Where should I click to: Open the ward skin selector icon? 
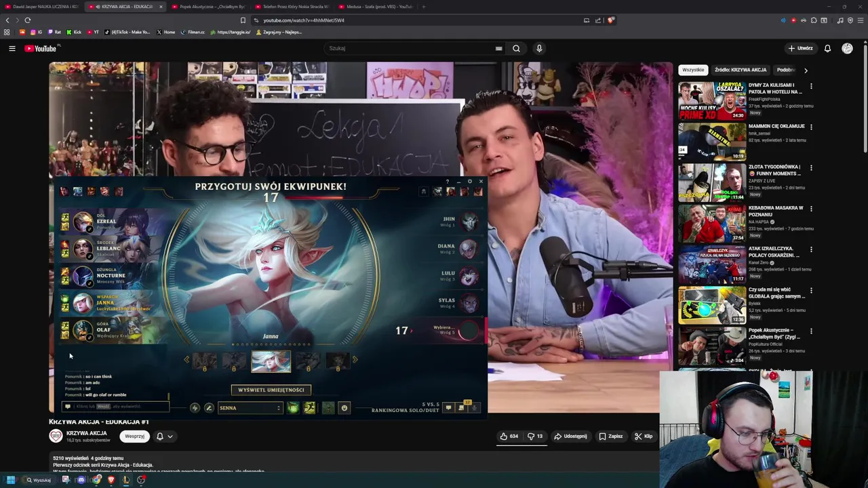328,407
